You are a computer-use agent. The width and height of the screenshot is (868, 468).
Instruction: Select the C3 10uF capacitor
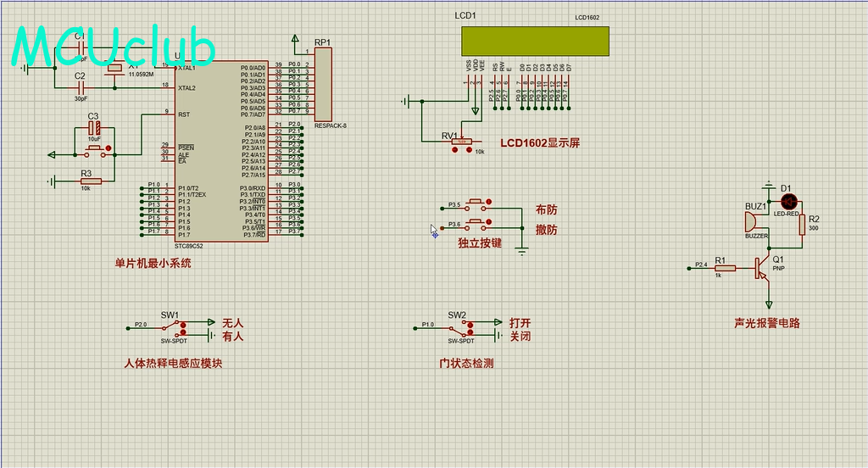coord(96,129)
